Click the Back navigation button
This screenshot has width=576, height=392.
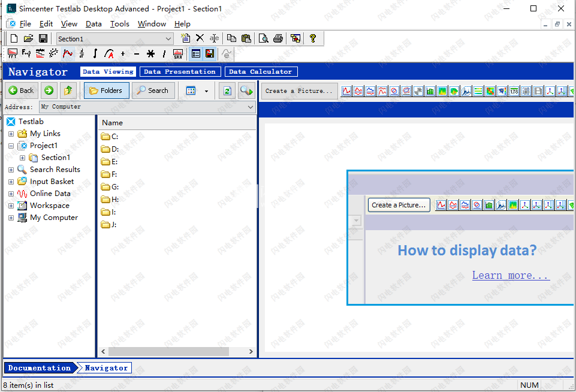tap(22, 91)
